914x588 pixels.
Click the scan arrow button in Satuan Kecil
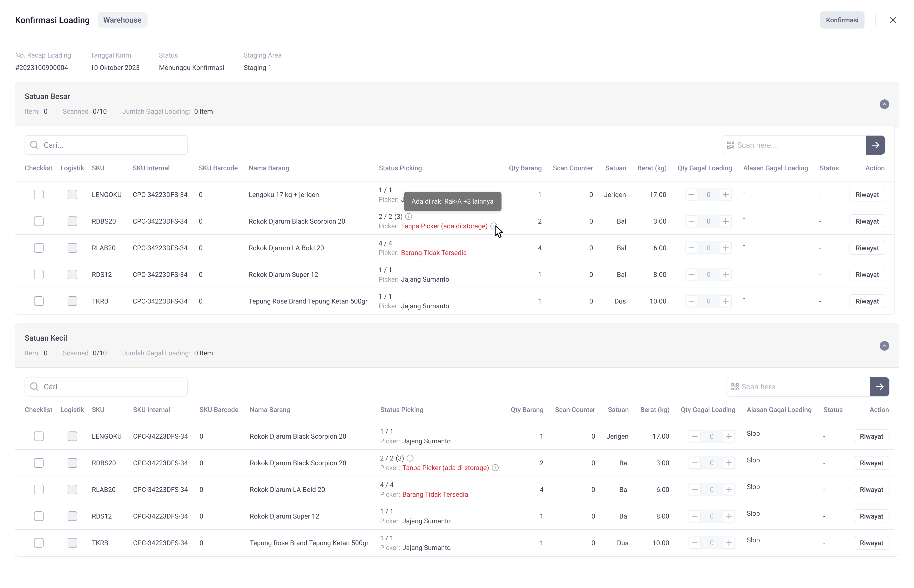879,387
